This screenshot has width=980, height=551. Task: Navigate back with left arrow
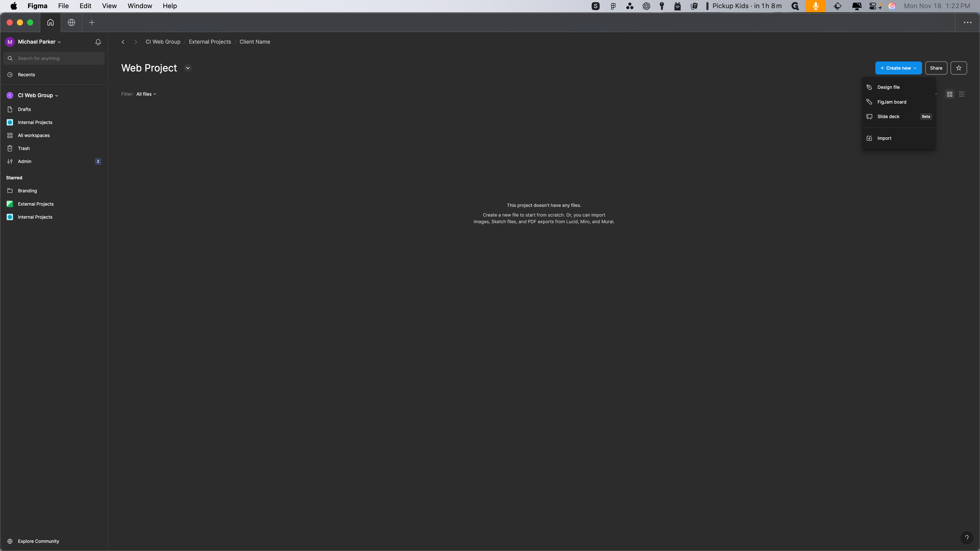(123, 42)
